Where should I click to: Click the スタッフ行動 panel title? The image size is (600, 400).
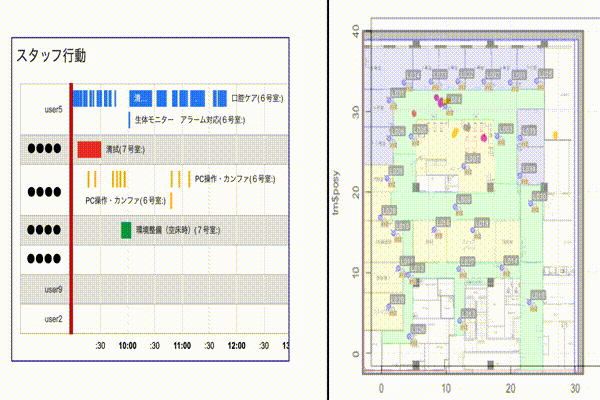click(51, 56)
